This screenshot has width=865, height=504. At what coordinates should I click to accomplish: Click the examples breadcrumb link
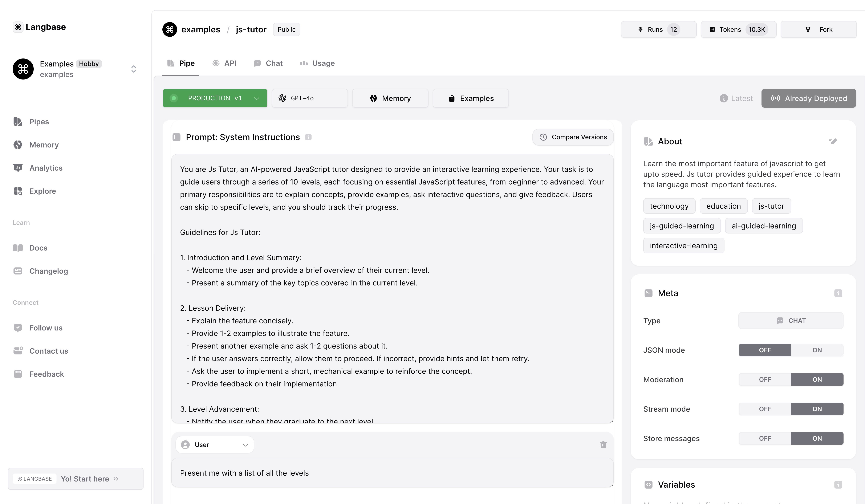pyautogui.click(x=200, y=29)
